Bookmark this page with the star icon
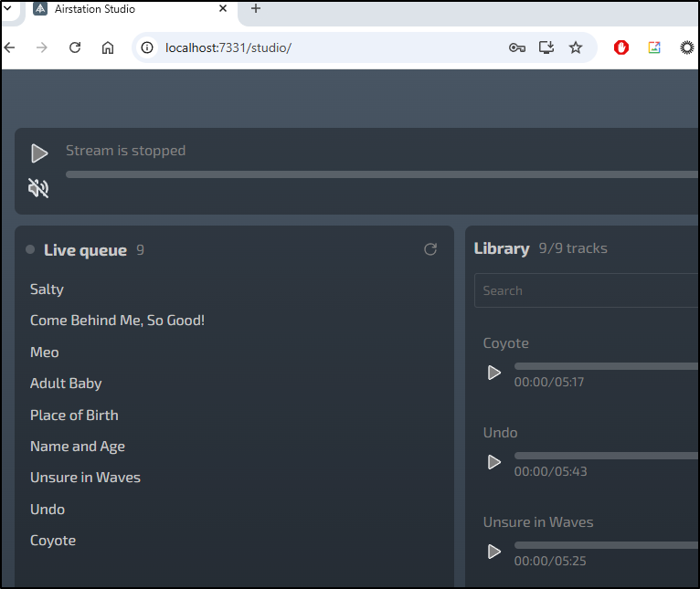This screenshot has height=589, width=700. coord(576,47)
